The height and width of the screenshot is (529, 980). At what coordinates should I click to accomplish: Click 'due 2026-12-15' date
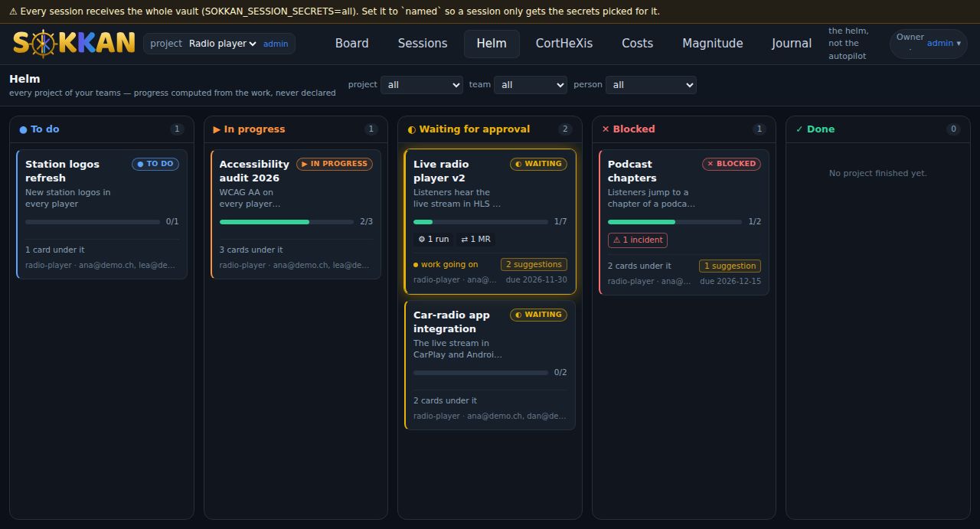730,282
